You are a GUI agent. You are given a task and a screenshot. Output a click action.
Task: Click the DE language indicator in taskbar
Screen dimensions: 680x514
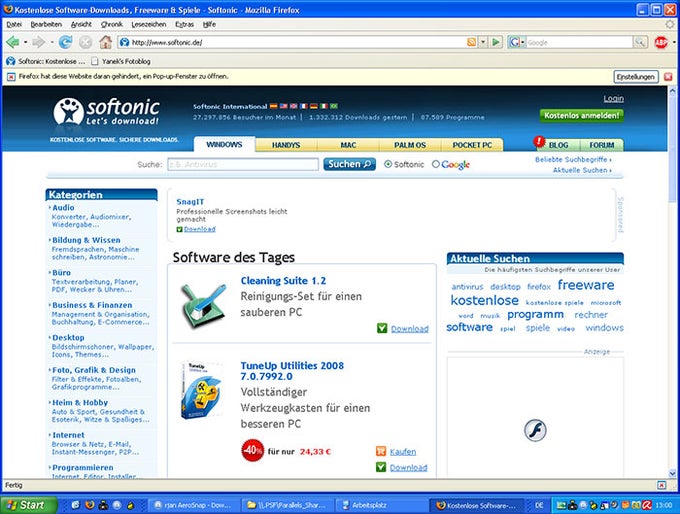pyautogui.click(x=539, y=505)
